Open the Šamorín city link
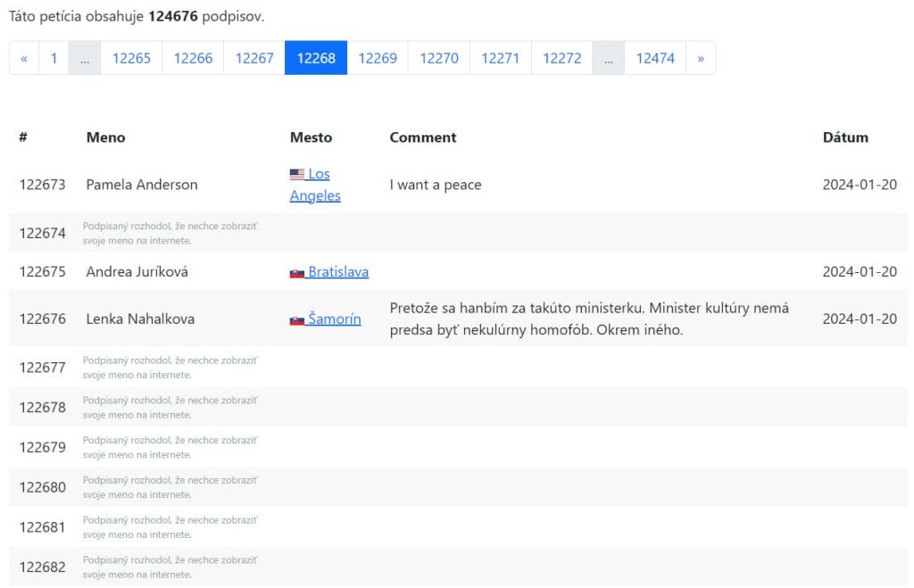The width and height of the screenshot is (914, 588). (x=335, y=319)
